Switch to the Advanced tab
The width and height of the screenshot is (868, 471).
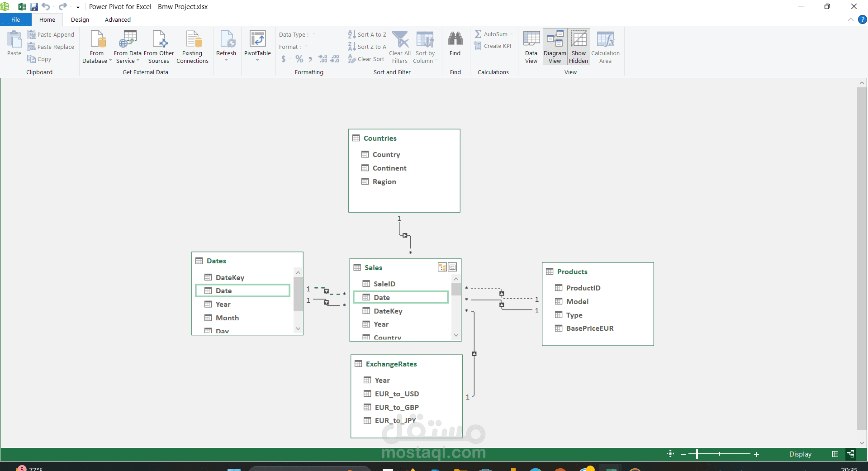pyautogui.click(x=118, y=19)
